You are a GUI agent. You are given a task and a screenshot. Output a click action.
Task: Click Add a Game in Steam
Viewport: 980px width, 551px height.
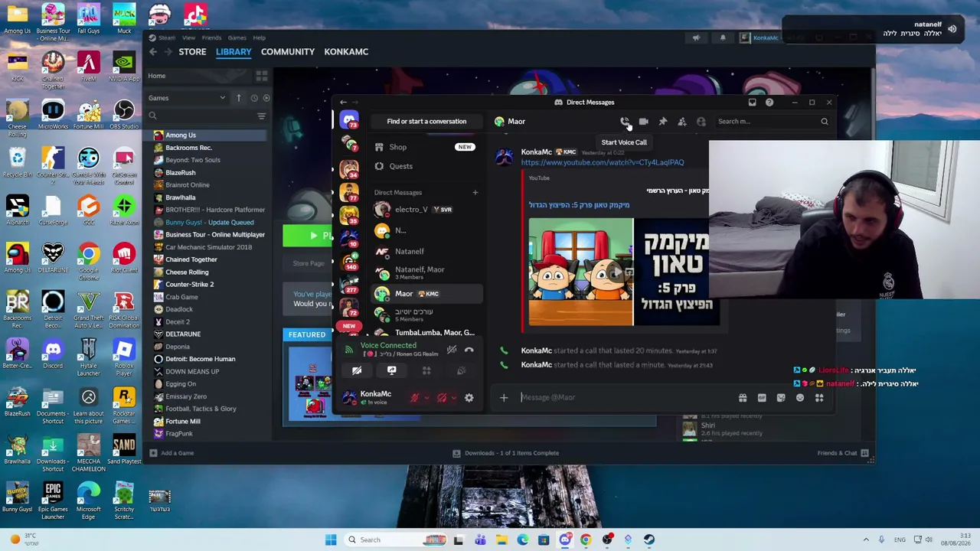point(171,453)
